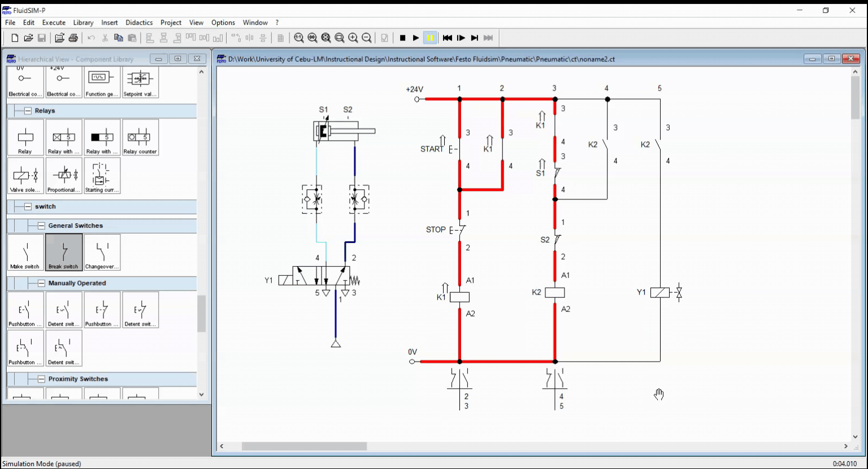Screen dimensions: 868x469
Task: Click the circuit window's scroll down arrow
Action: (x=856, y=437)
